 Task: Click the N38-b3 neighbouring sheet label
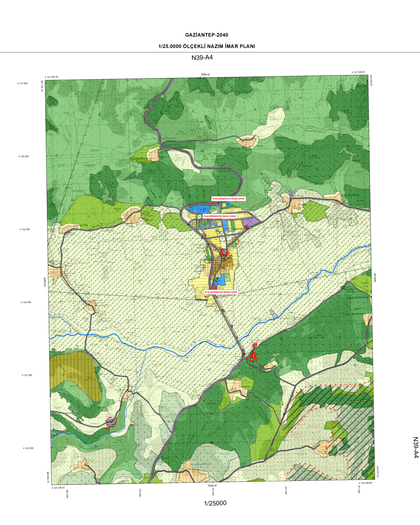[45, 282]
